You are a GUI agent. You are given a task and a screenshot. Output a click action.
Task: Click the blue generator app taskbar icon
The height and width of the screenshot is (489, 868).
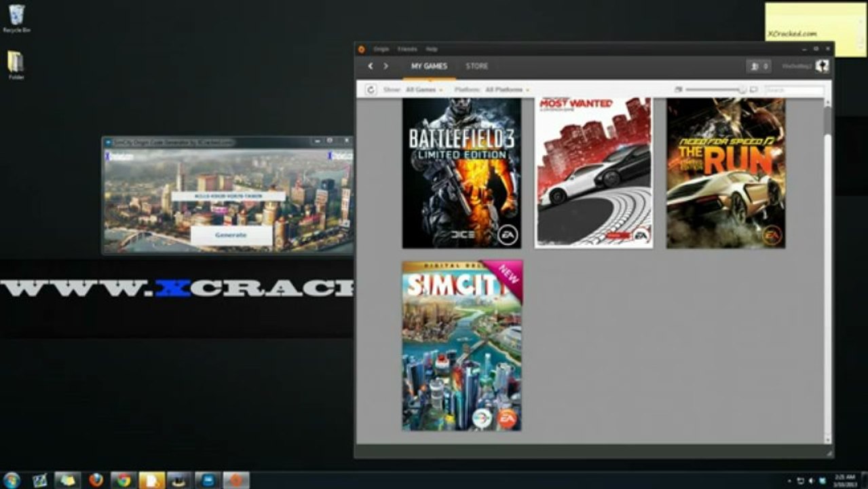[208, 480]
